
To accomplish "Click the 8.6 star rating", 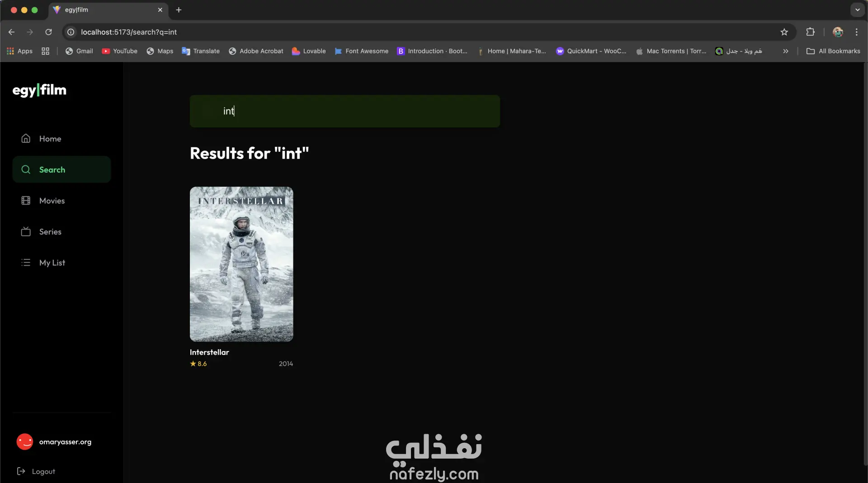I will [198, 364].
